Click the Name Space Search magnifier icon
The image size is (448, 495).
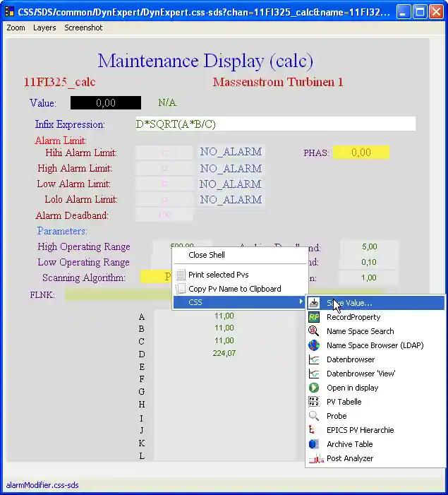tap(313, 331)
